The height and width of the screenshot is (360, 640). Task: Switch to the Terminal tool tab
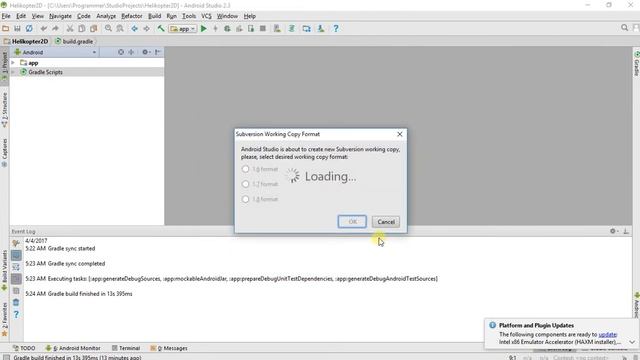point(126,348)
